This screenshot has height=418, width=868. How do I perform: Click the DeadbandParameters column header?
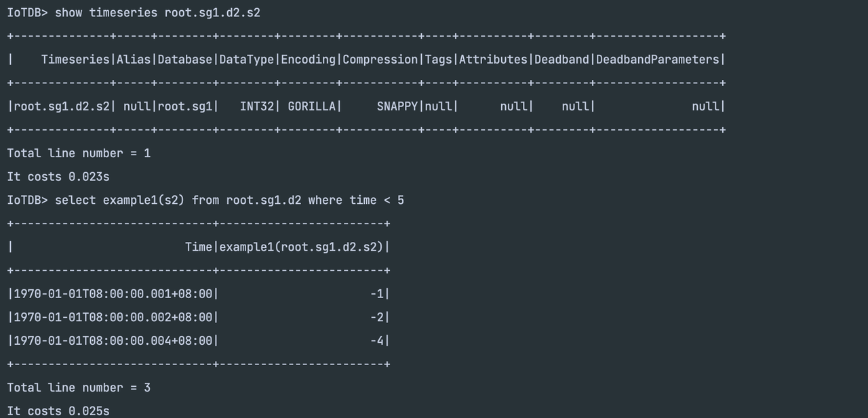pos(658,60)
